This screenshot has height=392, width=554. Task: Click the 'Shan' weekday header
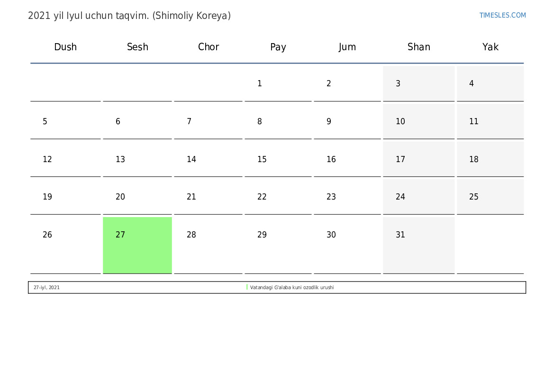pyautogui.click(x=418, y=46)
